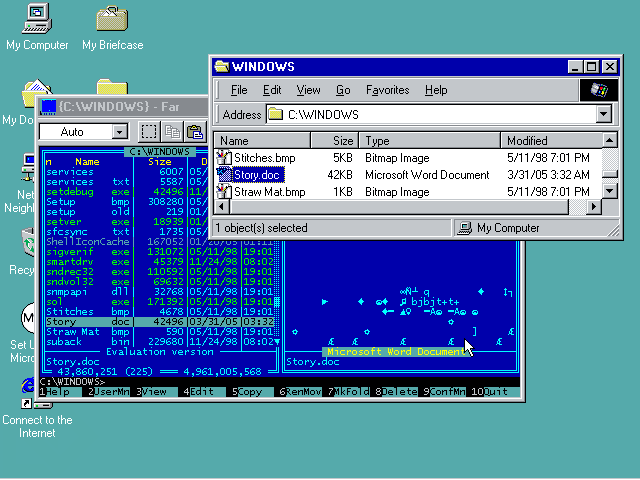The image size is (640, 480).
Task: Sort by the Type column header
Action: click(x=429, y=141)
